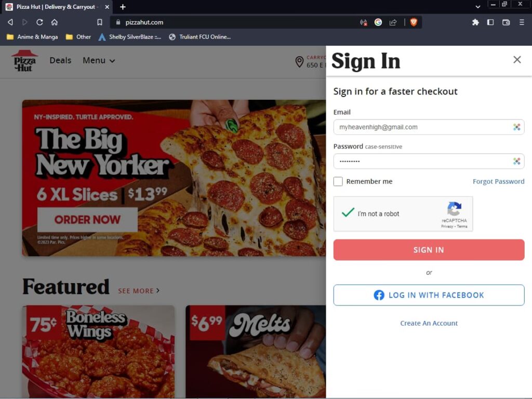The width and height of the screenshot is (532, 399).
Task: Go to browser home page icon
Action: point(54,22)
